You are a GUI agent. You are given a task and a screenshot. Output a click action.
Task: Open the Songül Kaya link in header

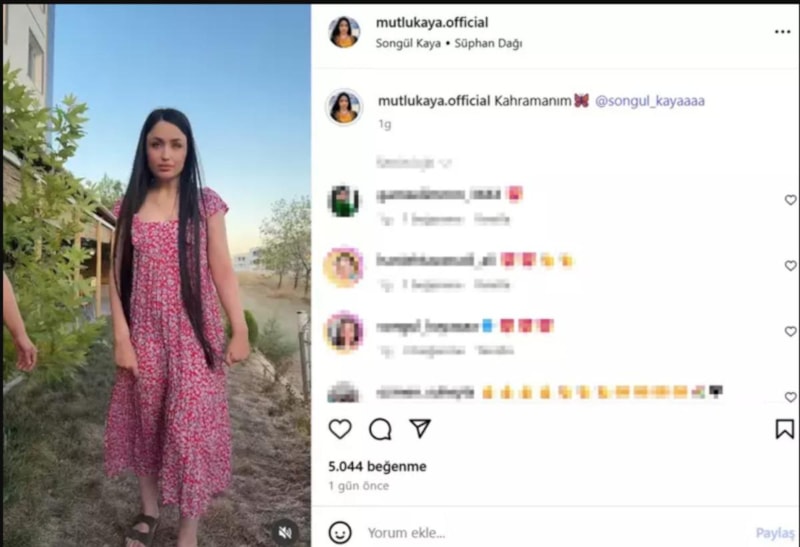tap(408, 43)
